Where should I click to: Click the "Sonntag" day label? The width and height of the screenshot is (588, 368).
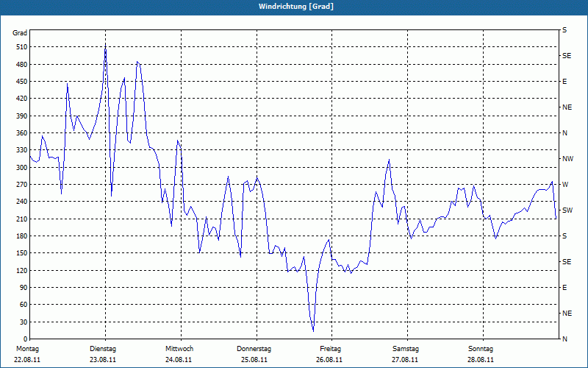pos(481,349)
